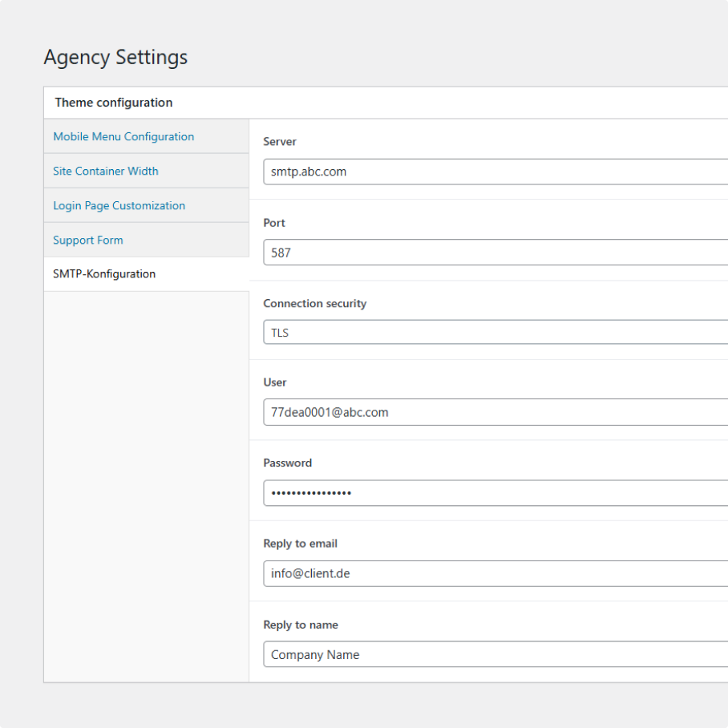
Task: Open the Mobile Menu Configuration tab
Action: pyautogui.click(x=123, y=136)
